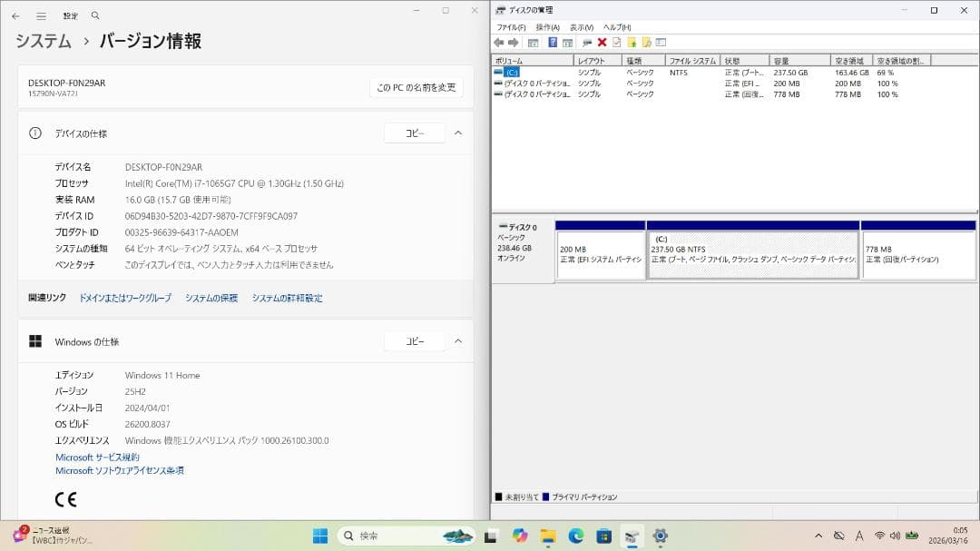Open the Windows Start button
This screenshot has height=551, width=980.
(x=320, y=536)
